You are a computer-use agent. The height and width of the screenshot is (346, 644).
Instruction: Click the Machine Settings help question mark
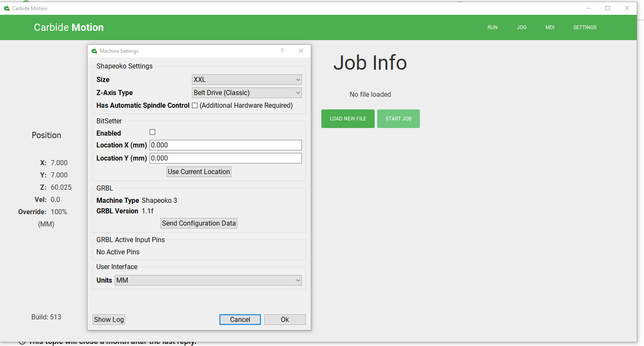pyautogui.click(x=282, y=51)
